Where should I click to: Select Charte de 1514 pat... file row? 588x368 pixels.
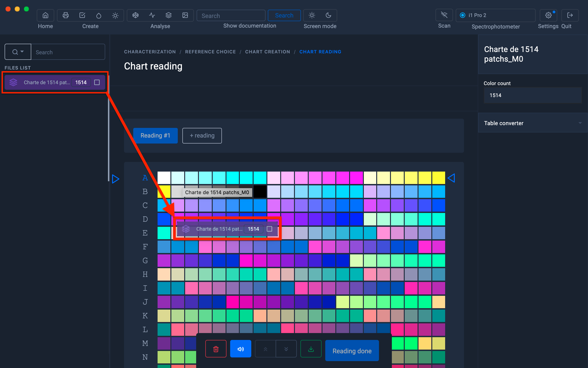point(55,82)
